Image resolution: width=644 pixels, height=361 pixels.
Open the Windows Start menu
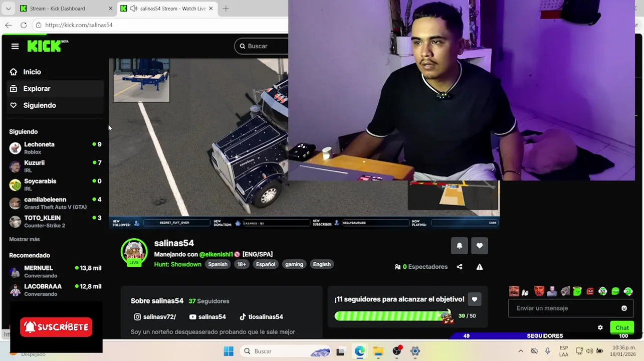(x=229, y=351)
